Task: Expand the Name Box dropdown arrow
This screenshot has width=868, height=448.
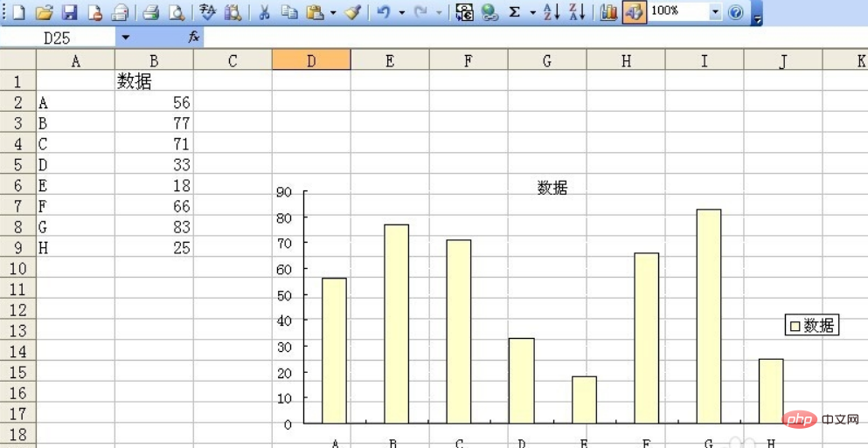Action: click(x=125, y=38)
